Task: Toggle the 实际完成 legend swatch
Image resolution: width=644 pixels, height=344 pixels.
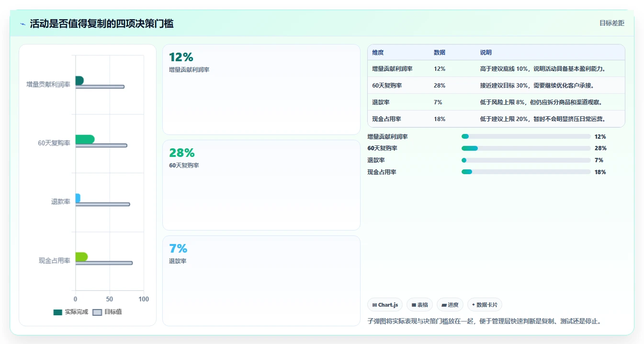Action: [x=58, y=312]
